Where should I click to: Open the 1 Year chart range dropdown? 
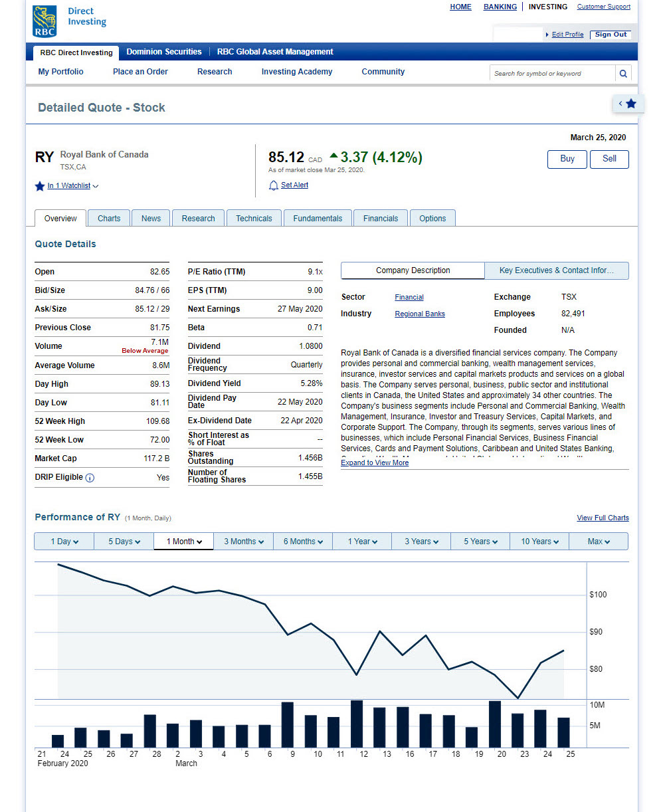tap(362, 542)
